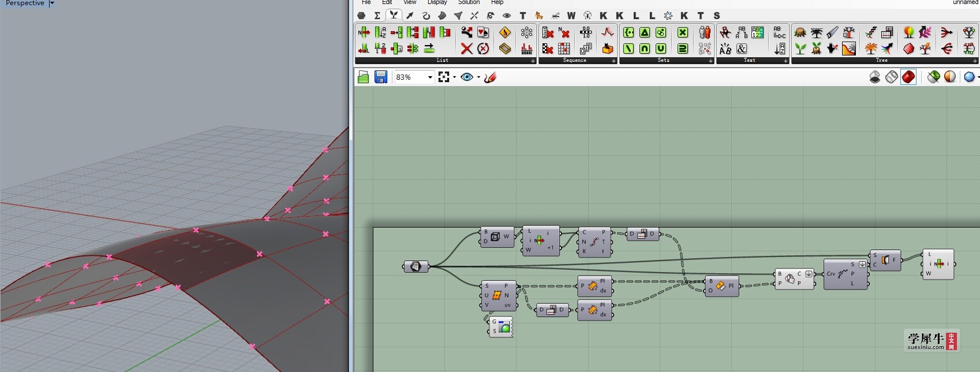Pick the Shift List component icon

pyautogui.click(x=428, y=49)
